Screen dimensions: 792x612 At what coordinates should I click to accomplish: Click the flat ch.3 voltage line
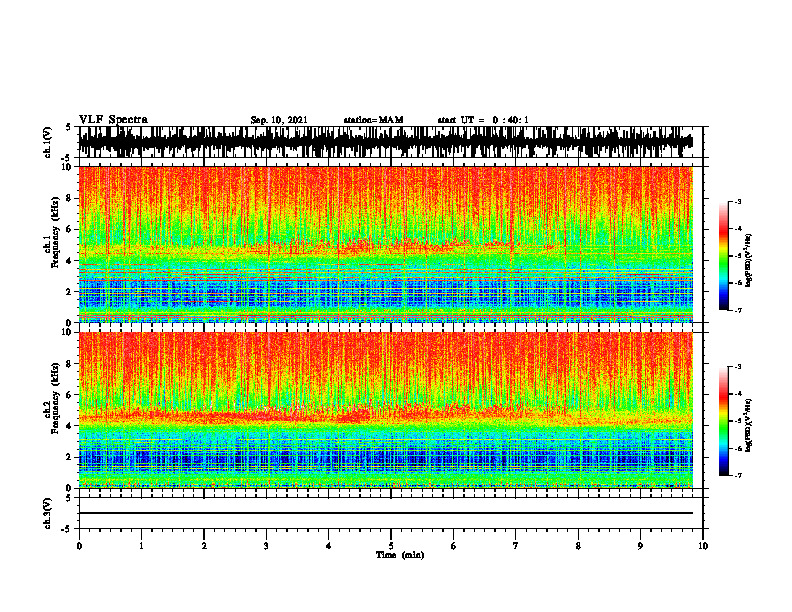(x=385, y=513)
